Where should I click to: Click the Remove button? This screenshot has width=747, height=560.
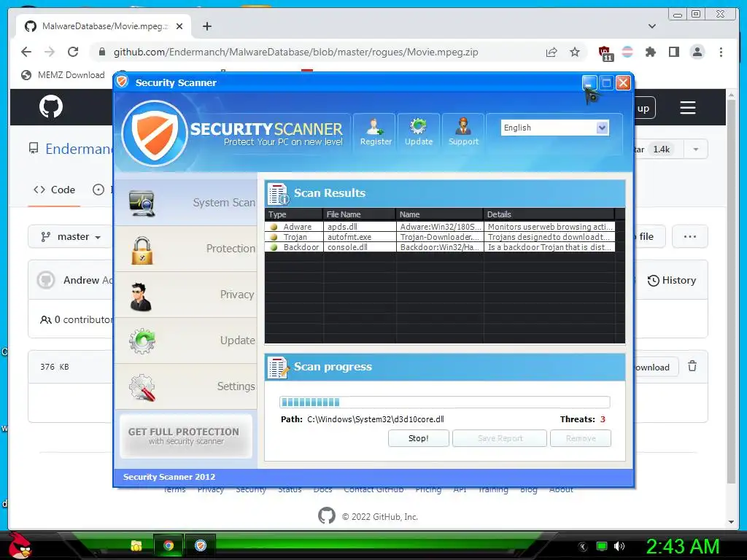[x=580, y=438]
